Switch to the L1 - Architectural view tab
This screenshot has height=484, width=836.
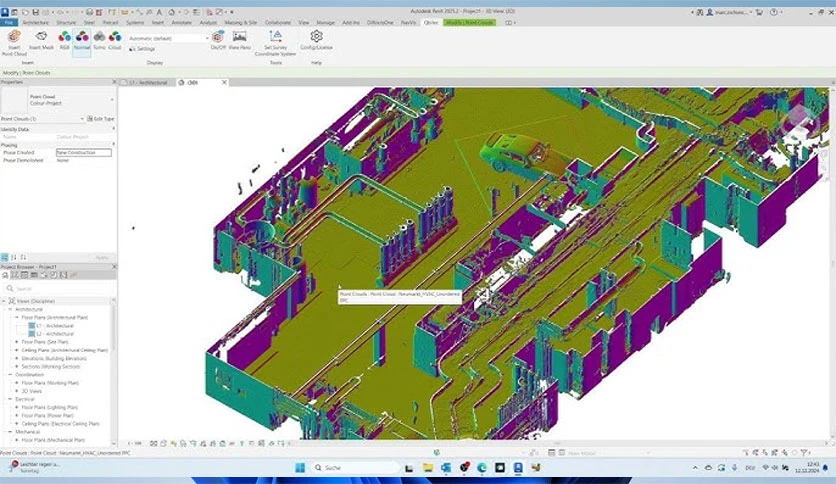coord(148,83)
